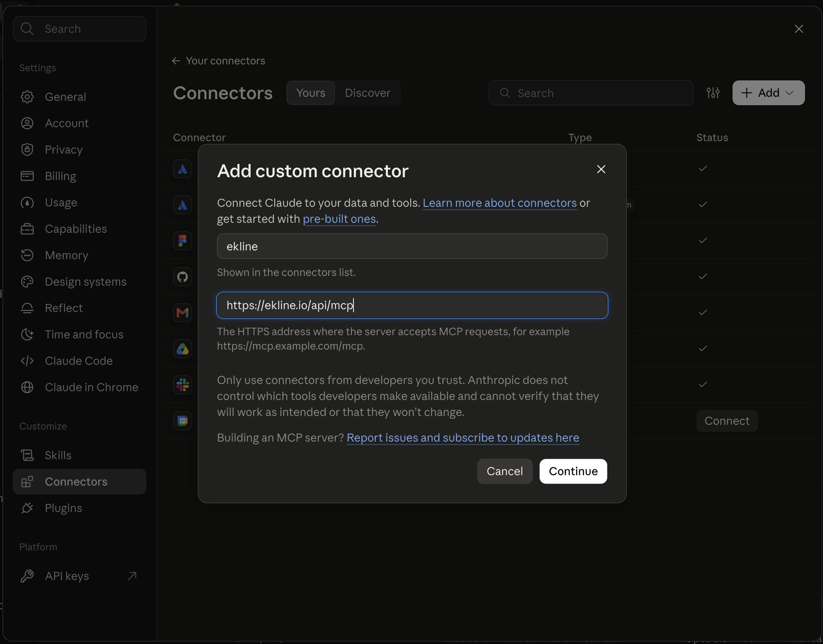Switch to the Discover tab

pos(367,93)
